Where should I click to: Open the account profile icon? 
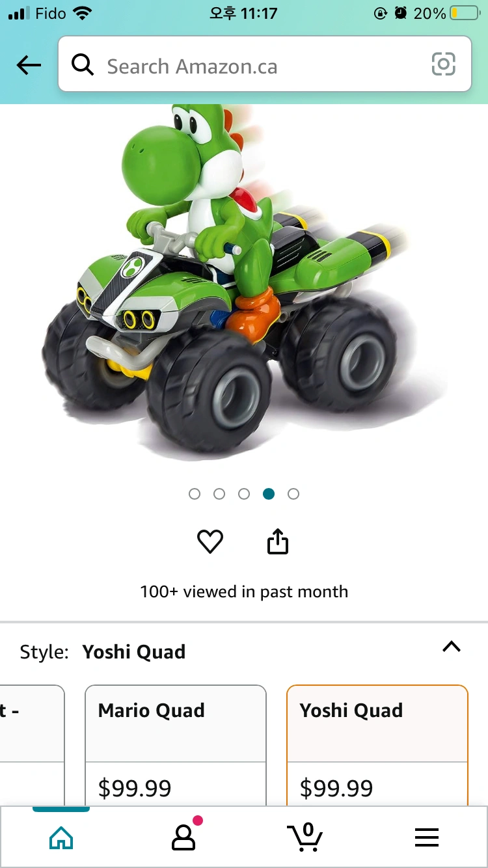click(x=183, y=836)
